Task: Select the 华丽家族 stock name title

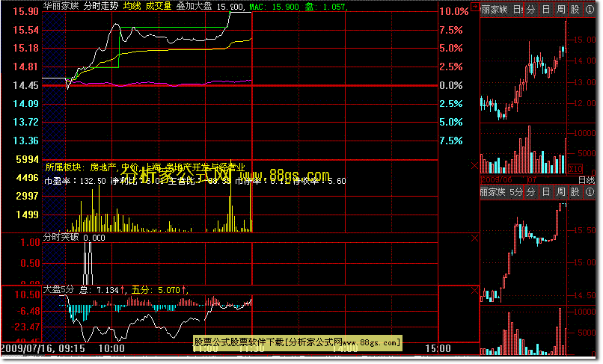Action: (61, 6)
